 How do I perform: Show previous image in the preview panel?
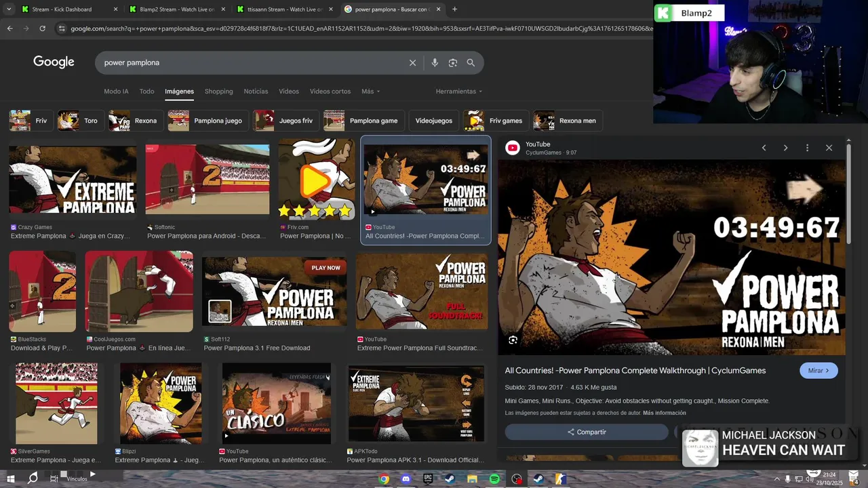coord(764,148)
